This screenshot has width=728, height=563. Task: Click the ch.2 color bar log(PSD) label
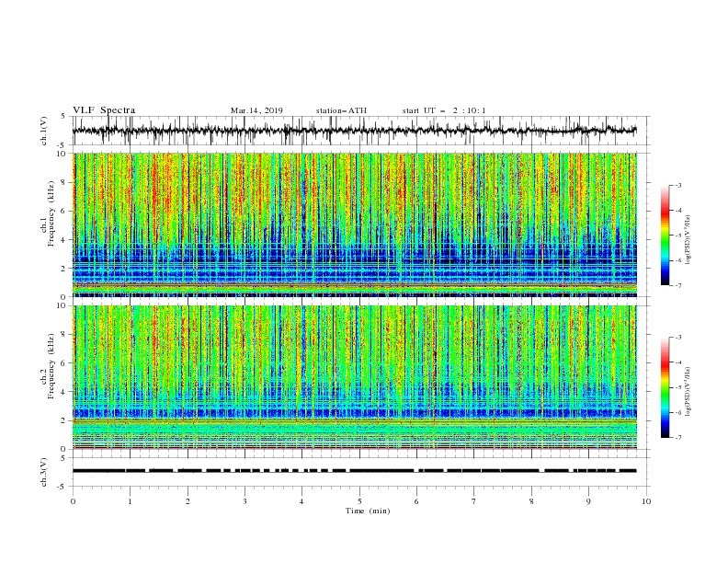click(688, 391)
